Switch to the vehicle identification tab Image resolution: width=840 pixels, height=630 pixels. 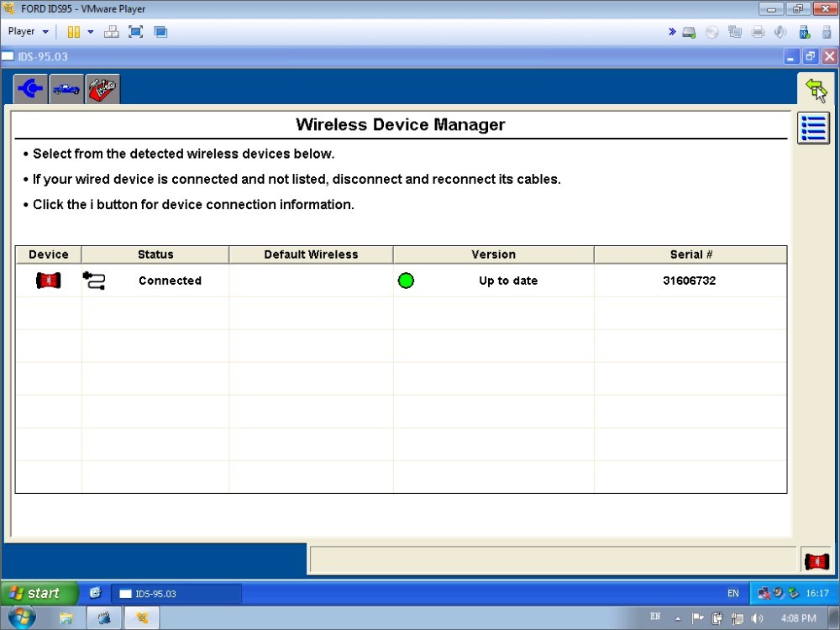pyautogui.click(x=66, y=89)
